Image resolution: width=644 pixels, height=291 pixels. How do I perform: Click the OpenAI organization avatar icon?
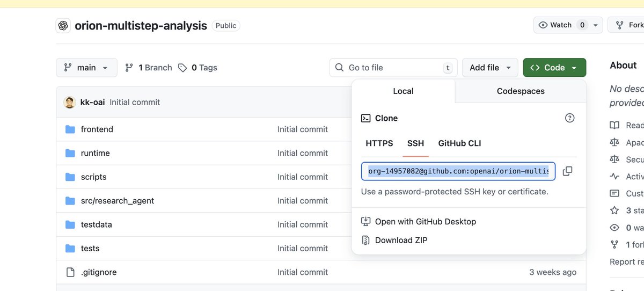tap(63, 25)
